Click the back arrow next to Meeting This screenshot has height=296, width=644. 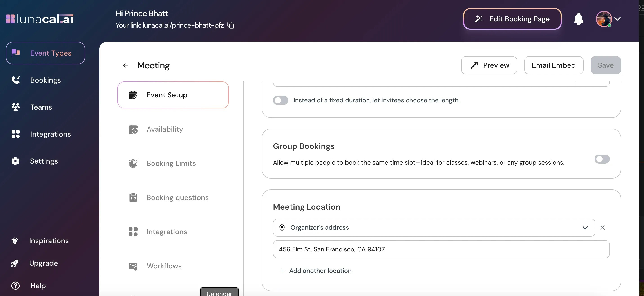coord(125,65)
